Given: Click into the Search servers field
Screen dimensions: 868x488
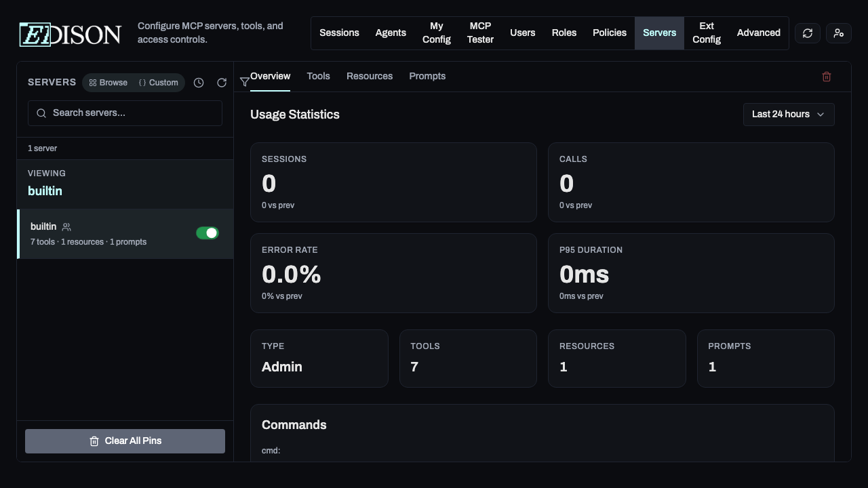Looking at the screenshot, I should pos(125,113).
